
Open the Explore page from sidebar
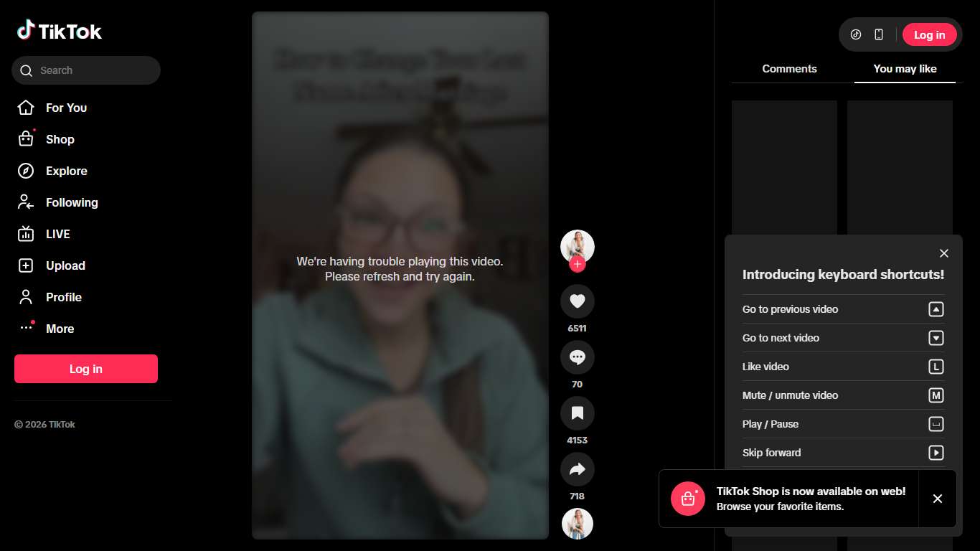pos(66,171)
